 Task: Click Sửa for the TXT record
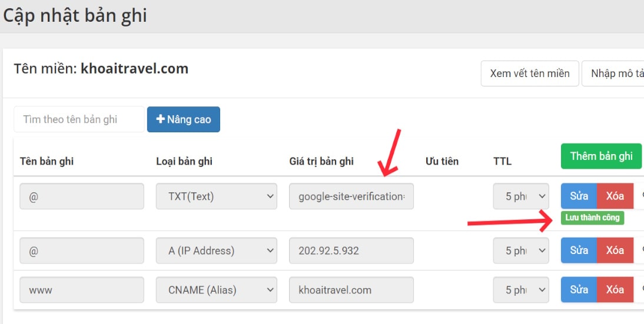(579, 196)
